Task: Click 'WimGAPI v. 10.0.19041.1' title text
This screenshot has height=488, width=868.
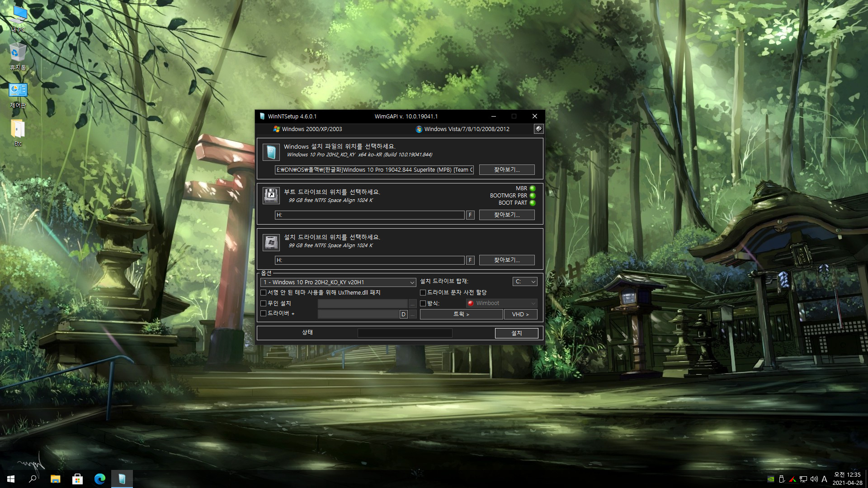Action: pyautogui.click(x=406, y=117)
